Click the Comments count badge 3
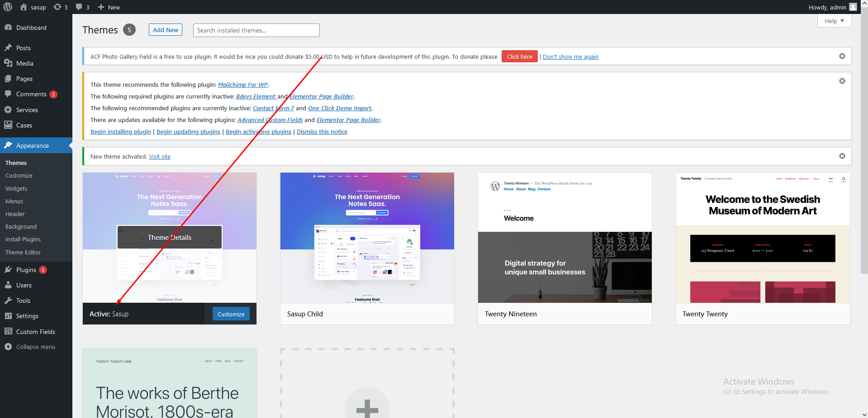Image resolution: width=868 pixels, height=418 pixels. click(x=53, y=94)
